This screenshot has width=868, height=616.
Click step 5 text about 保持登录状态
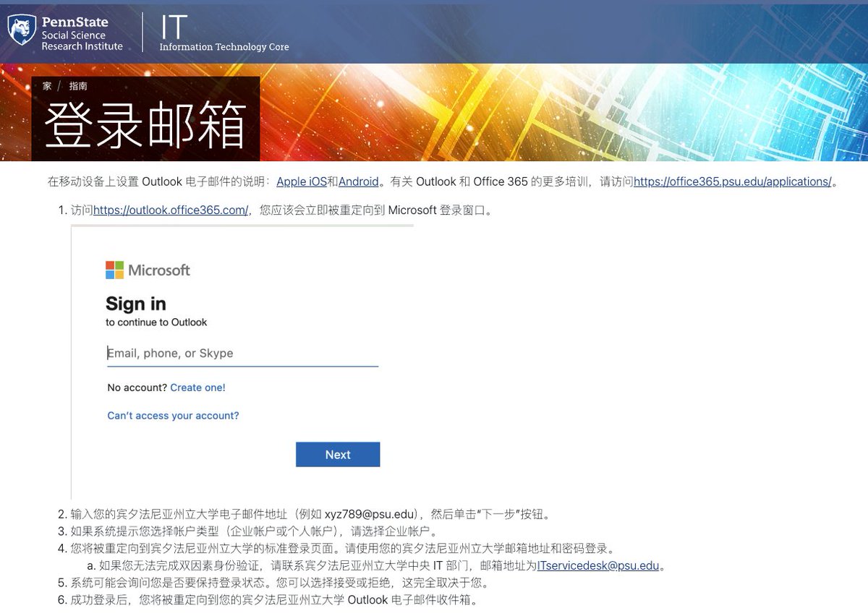point(280,583)
